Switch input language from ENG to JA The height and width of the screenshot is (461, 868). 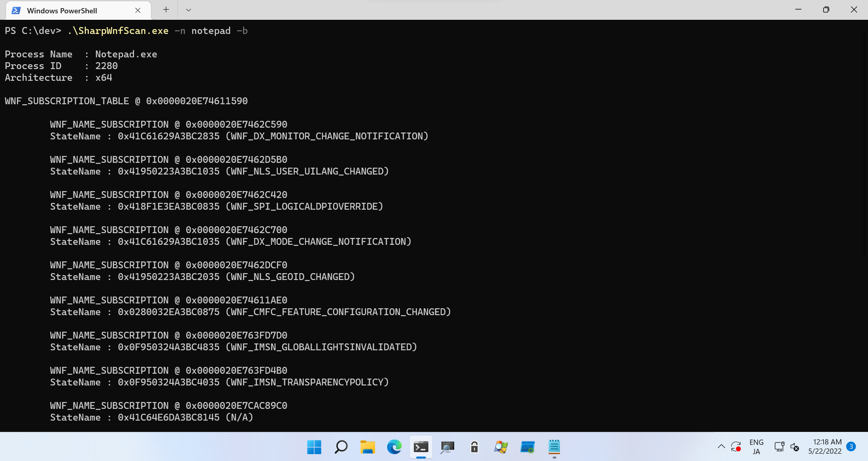[x=756, y=447]
